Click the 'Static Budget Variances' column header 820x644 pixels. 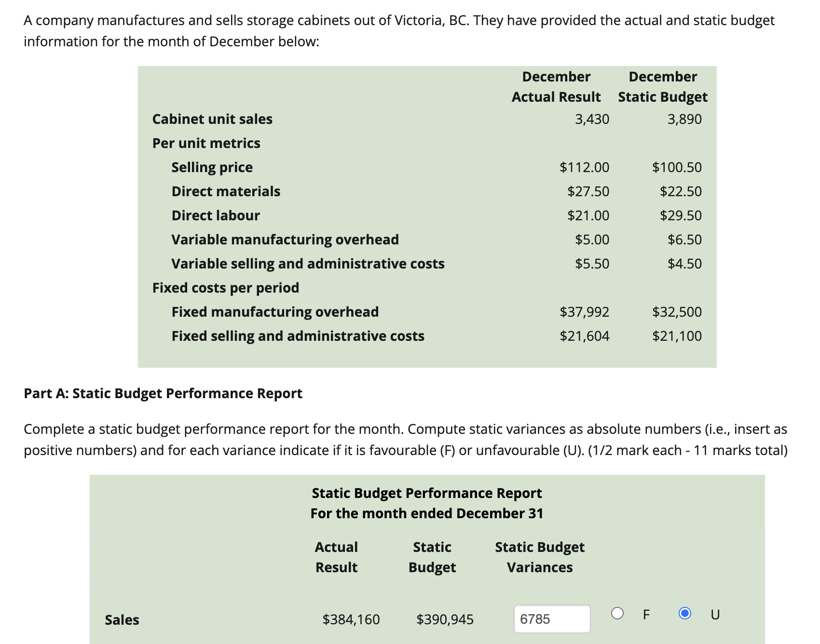coord(540,557)
